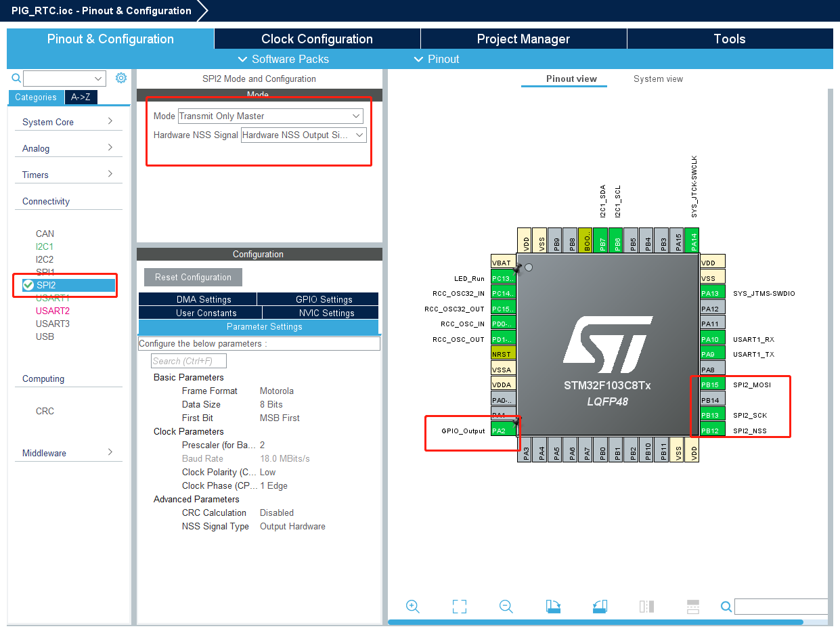Screen dimensions: 840x633
Task: Click the zoom in magnifier icon
Action: point(413,607)
